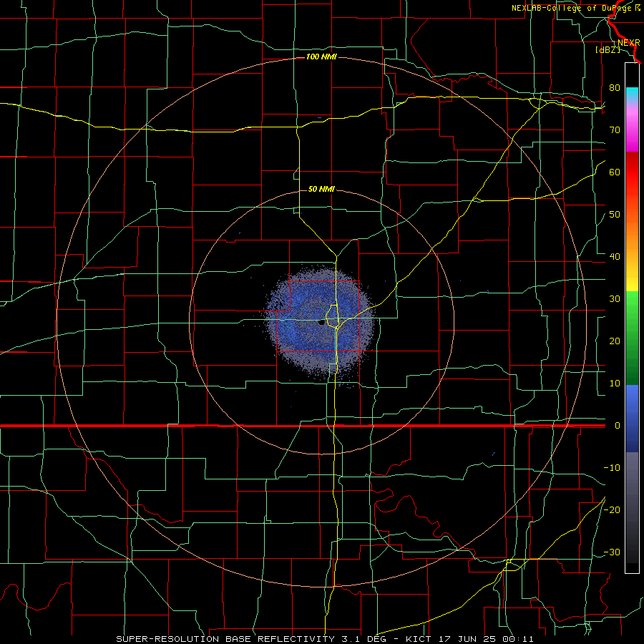Viewport: 644px width, 644px height.
Task: Click the 60 value on the dBZ scale
Action: (615, 172)
